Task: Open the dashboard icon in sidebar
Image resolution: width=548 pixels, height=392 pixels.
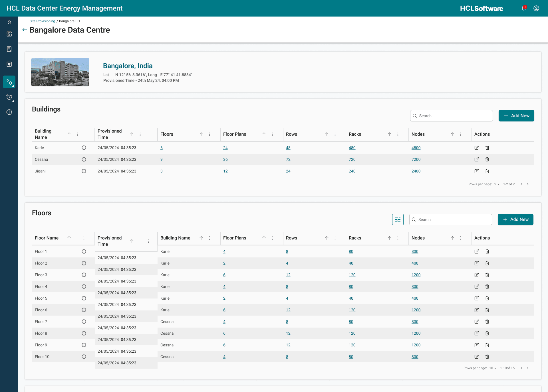Action: pos(9,34)
